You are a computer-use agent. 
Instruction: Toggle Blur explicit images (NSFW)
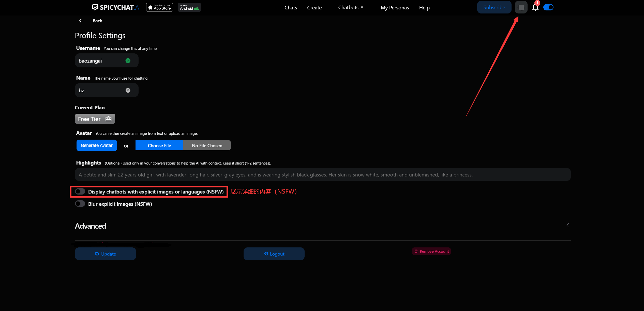[x=80, y=204]
